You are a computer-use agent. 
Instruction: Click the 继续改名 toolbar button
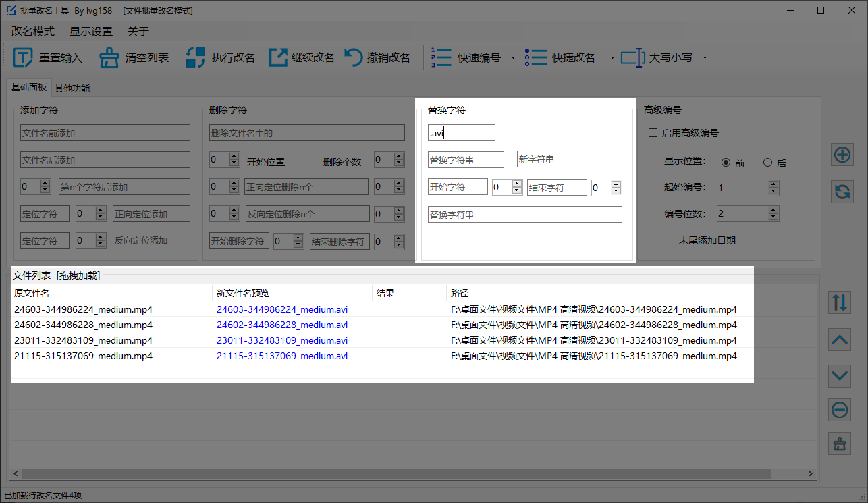[x=302, y=57]
